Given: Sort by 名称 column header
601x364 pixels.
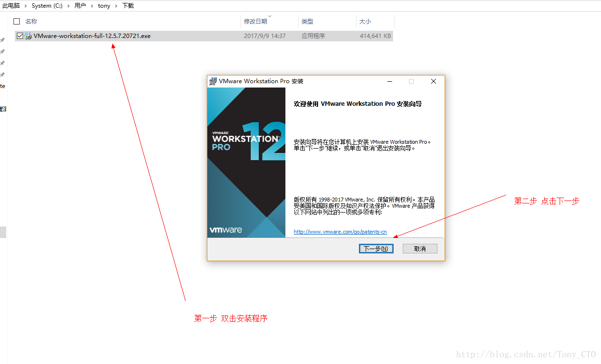Looking at the screenshot, I should 31,21.
